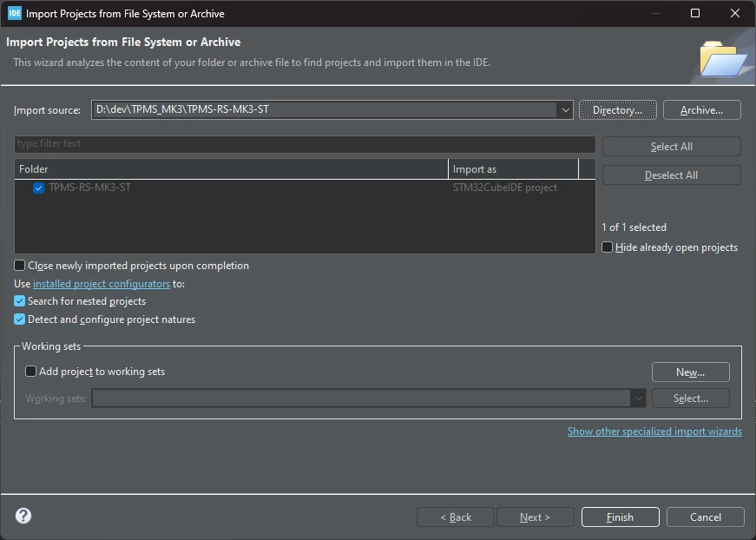Screen dimensions: 756x540
Task: Close the import dialog window
Action: tap(735, 13)
